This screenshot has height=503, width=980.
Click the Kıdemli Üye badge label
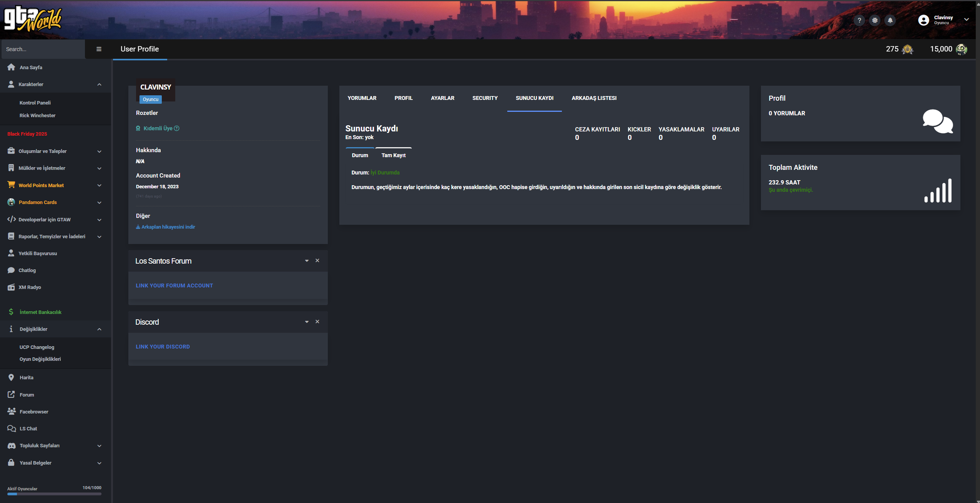pyautogui.click(x=158, y=128)
